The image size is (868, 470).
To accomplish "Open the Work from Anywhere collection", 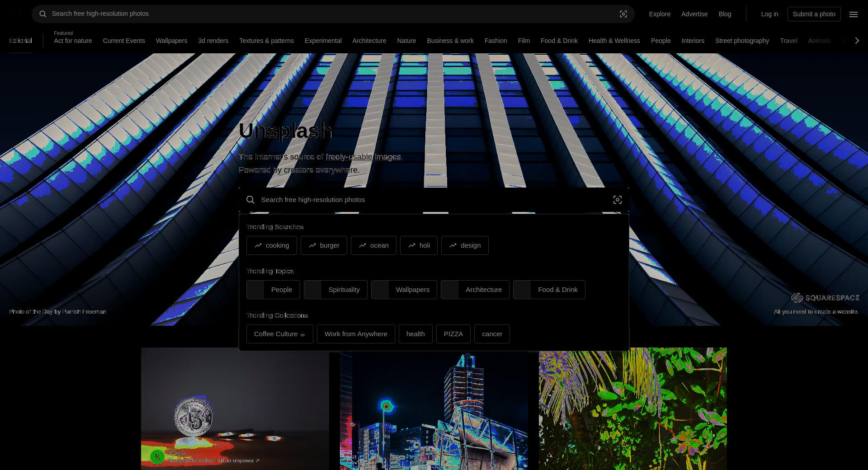I will tap(356, 334).
